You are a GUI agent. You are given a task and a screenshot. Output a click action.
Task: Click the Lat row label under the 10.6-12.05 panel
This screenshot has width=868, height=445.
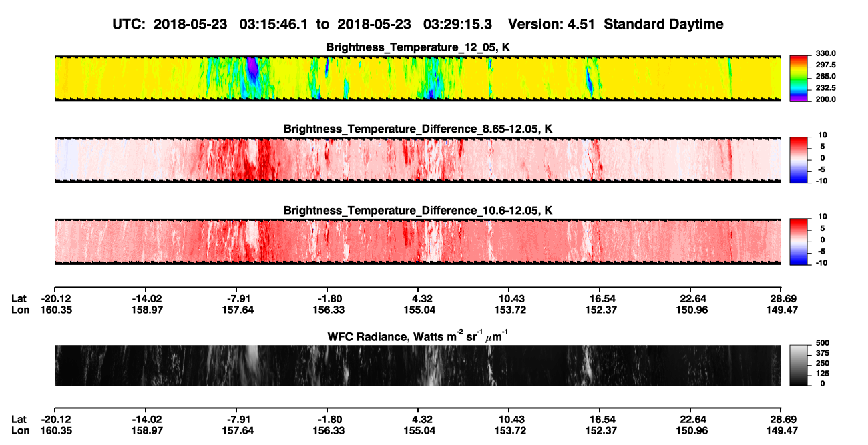pyautogui.click(x=19, y=298)
